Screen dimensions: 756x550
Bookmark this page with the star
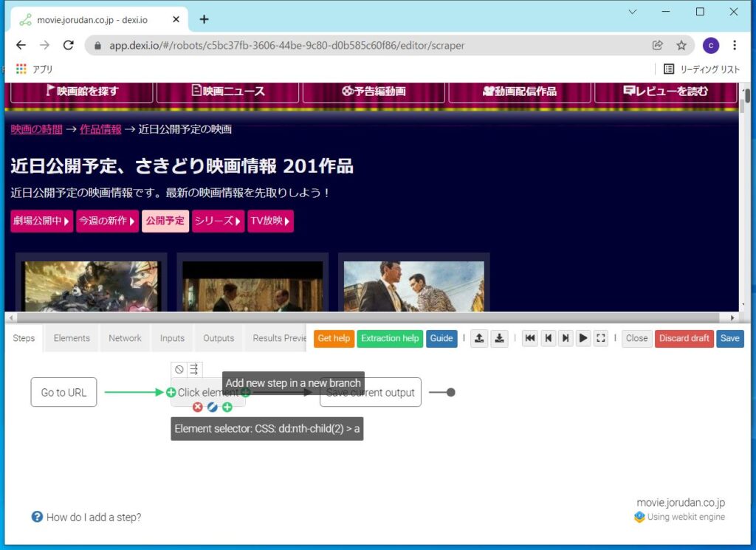pos(681,45)
